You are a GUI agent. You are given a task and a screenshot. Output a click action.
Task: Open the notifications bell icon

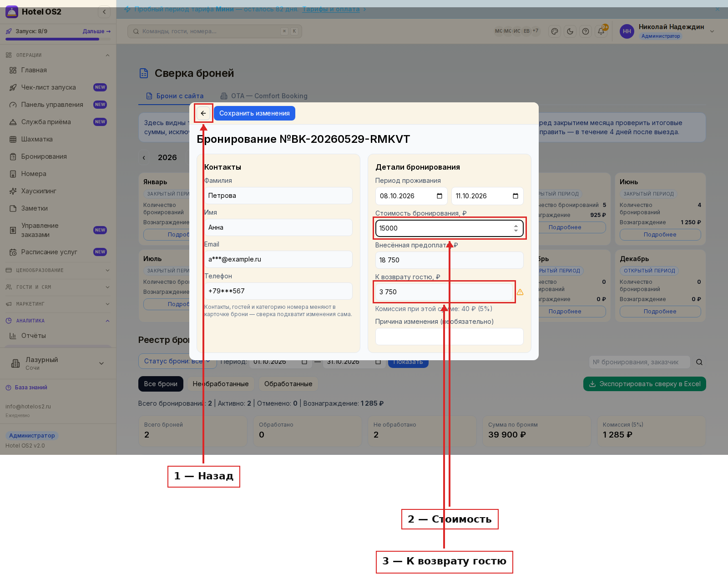[x=601, y=31]
